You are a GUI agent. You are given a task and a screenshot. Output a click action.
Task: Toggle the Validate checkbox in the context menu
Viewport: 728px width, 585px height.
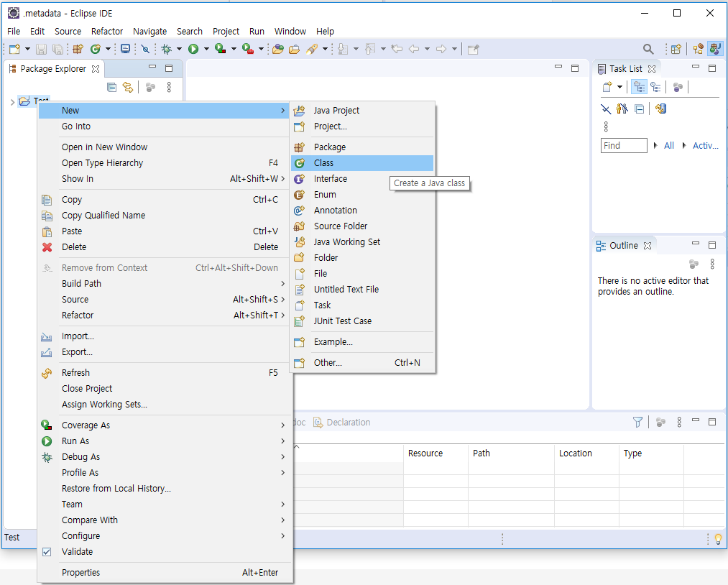pyautogui.click(x=47, y=551)
